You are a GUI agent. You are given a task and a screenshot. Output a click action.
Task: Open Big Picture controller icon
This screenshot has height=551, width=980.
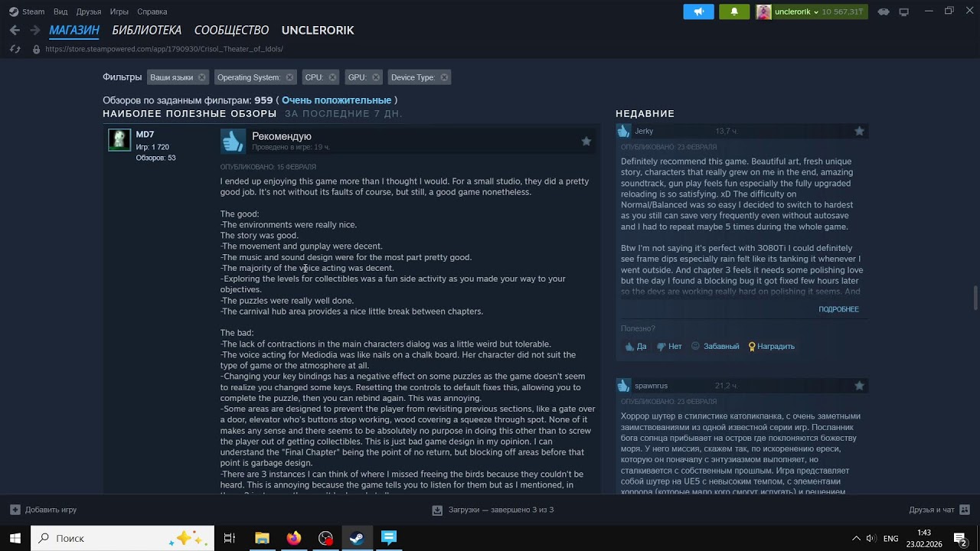pos(884,11)
